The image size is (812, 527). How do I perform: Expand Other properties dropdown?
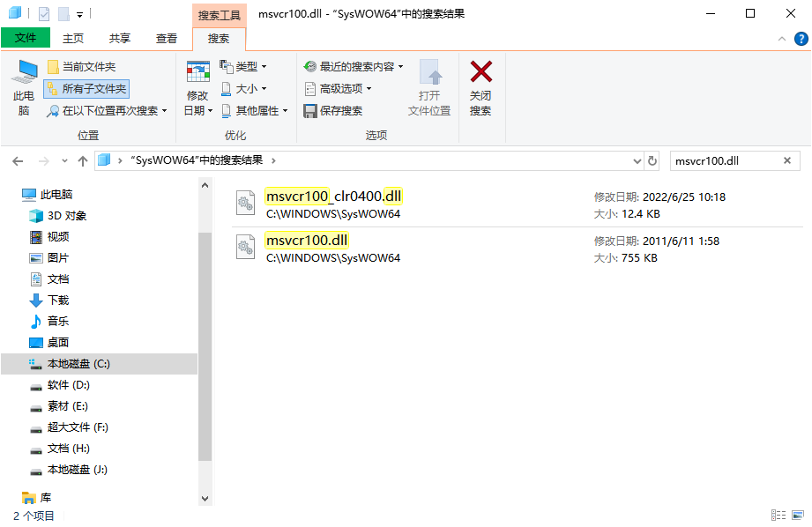[x=254, y=111]
